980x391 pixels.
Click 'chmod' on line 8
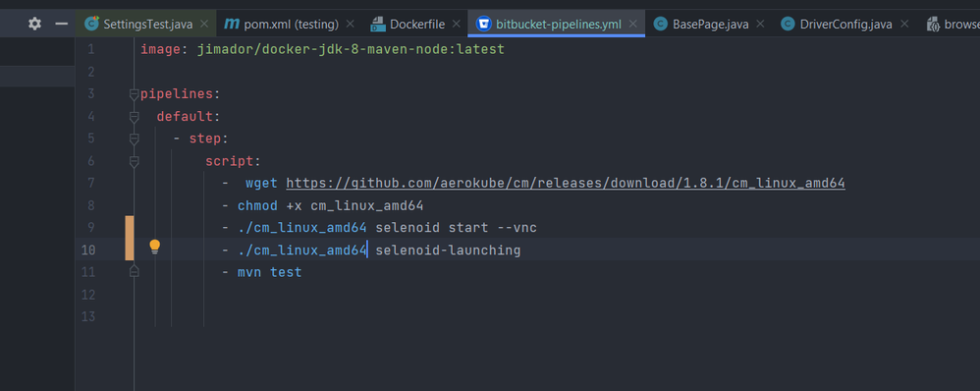point(257,206)
